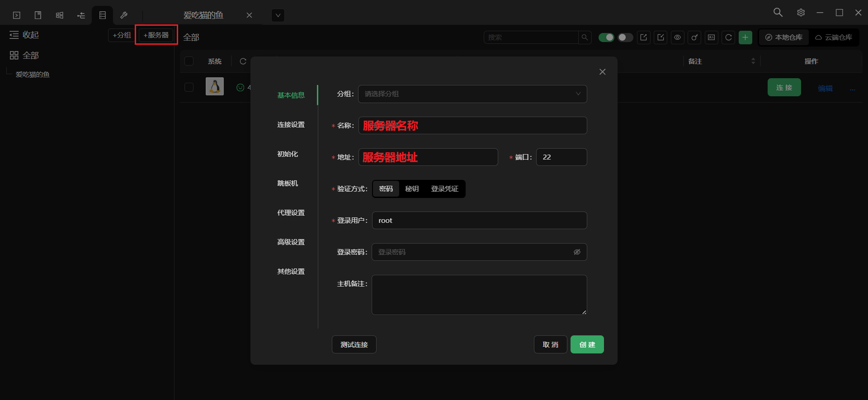
Task: Toggle the green enabled switch
Action: (x=606, y=38)
